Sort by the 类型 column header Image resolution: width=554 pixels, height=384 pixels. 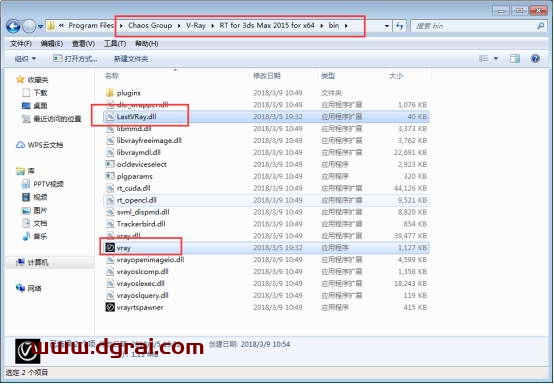tap(328, 76)
